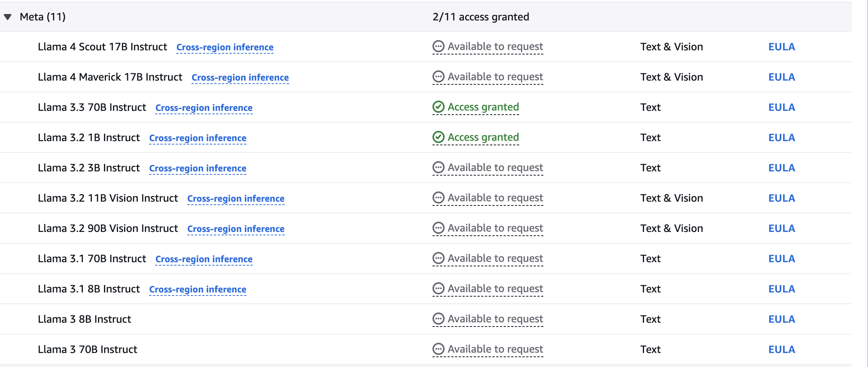Click status icon for Llama 3 70B Instruct
Viewport: 868px width, 367px height.
coord(438,349)
